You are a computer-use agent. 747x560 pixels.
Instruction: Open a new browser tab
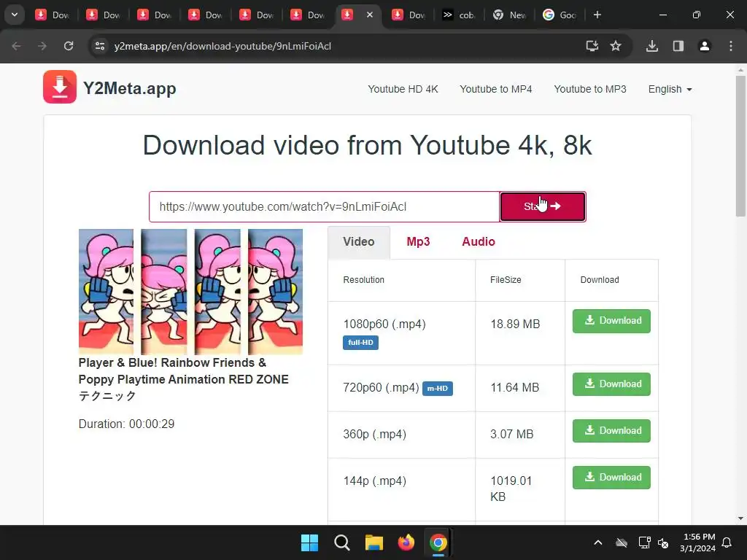pyautogui.click(x=597, y=15)
